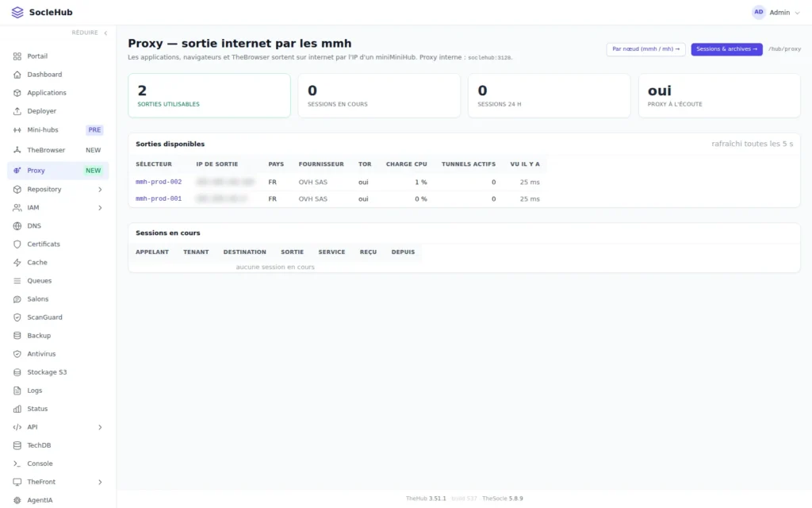Click Par nœud (mmh / mh) button
812x508 pixels.
coord(645,49)
